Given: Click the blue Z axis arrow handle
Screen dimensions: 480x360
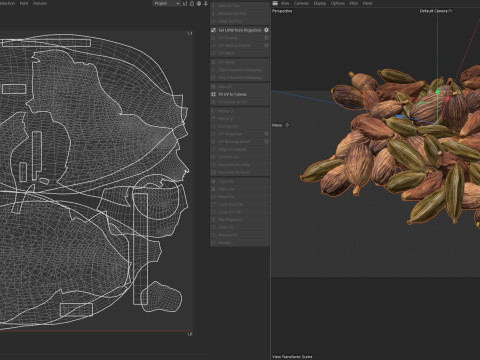Looking at the screenshot, I should click(x=399, y=116).
